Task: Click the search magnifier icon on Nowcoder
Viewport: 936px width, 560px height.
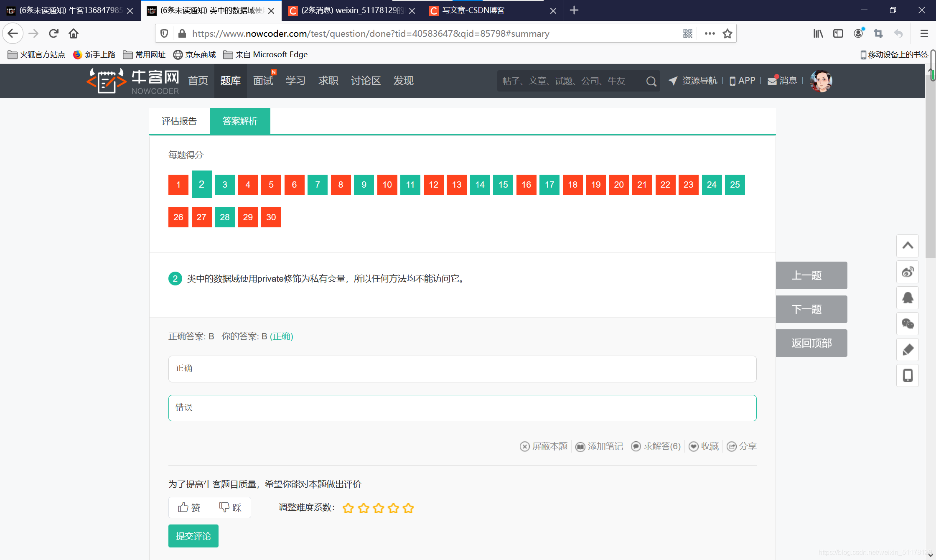Action: coord(651,81)
